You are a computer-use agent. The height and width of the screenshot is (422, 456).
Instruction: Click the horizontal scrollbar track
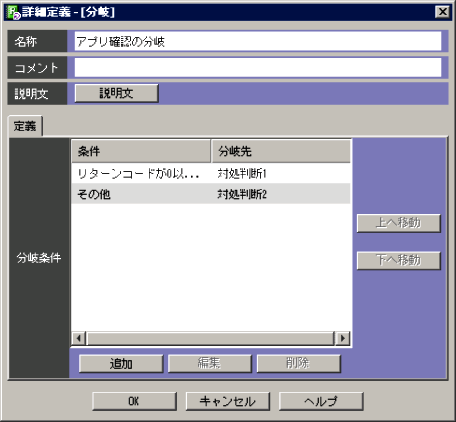point(210,338)
